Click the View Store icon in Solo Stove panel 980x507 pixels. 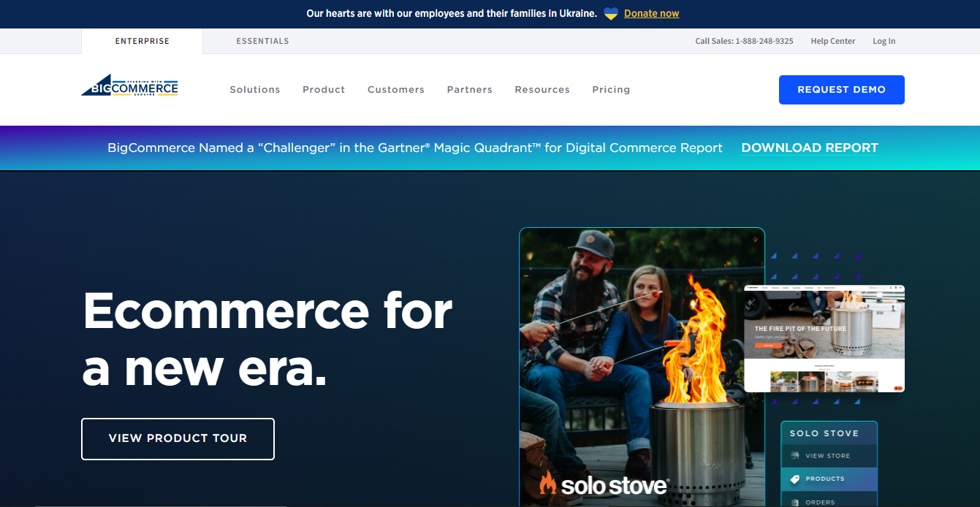tap(794, 456)
